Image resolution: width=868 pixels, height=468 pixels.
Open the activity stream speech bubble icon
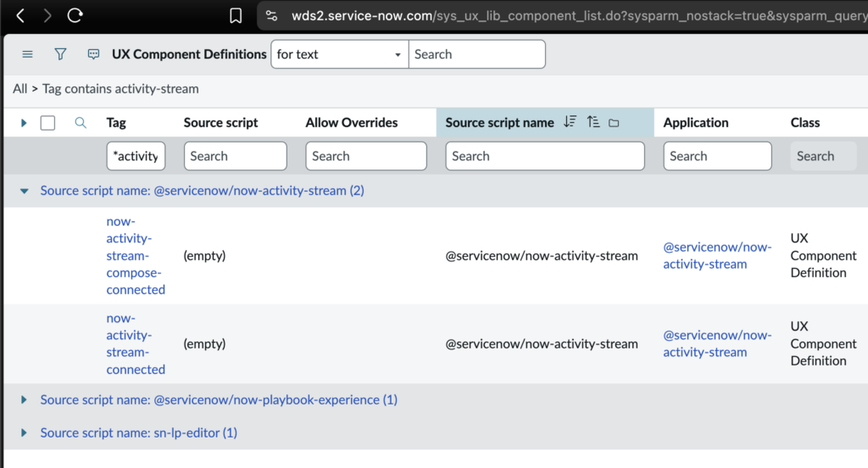pos(93,54)
